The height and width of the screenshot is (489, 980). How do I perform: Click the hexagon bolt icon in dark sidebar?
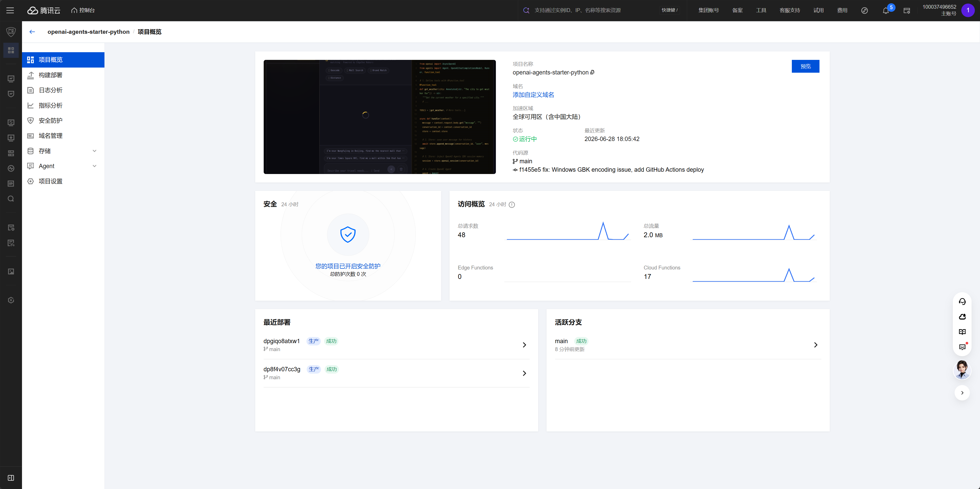[x=11, y=300]
